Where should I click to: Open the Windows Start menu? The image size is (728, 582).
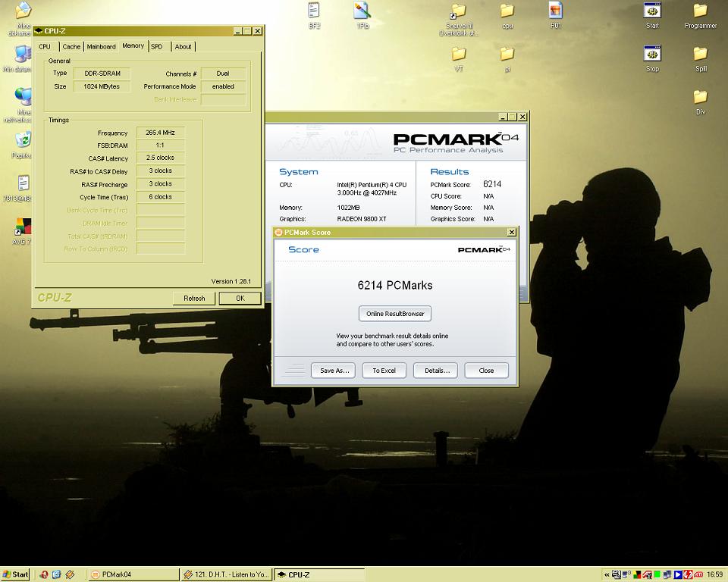pyautogui.click(x=15, y=574)
